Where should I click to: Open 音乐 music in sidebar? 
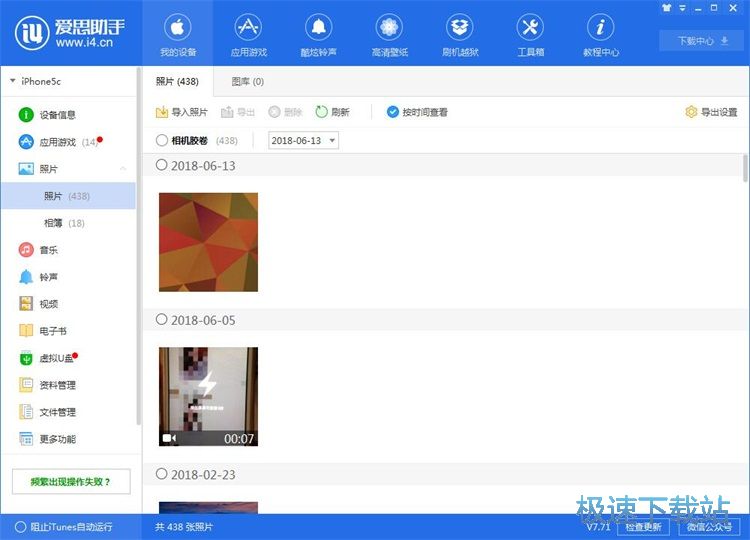[38, 250]
